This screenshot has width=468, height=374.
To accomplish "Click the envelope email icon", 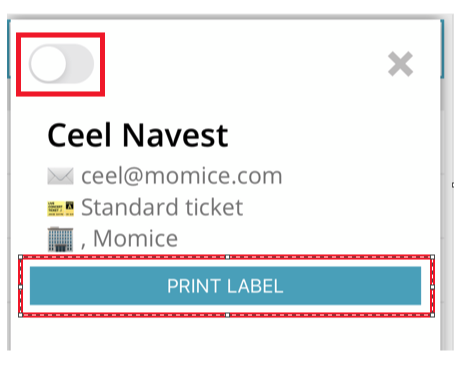I will pyautogui.click(x=60, y=176).
